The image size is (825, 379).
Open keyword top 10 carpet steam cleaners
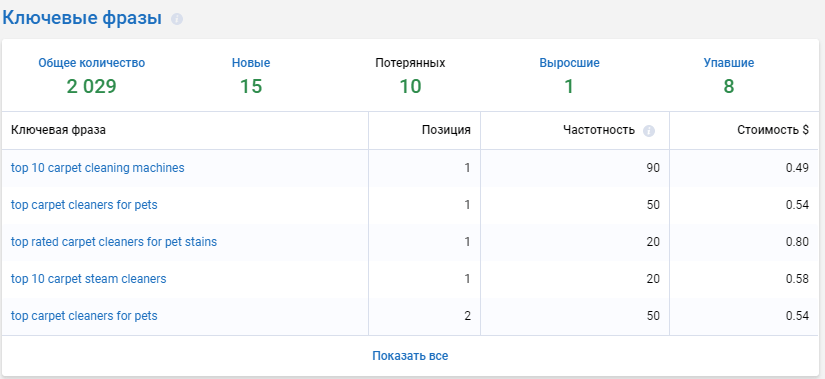pos(88,279)
